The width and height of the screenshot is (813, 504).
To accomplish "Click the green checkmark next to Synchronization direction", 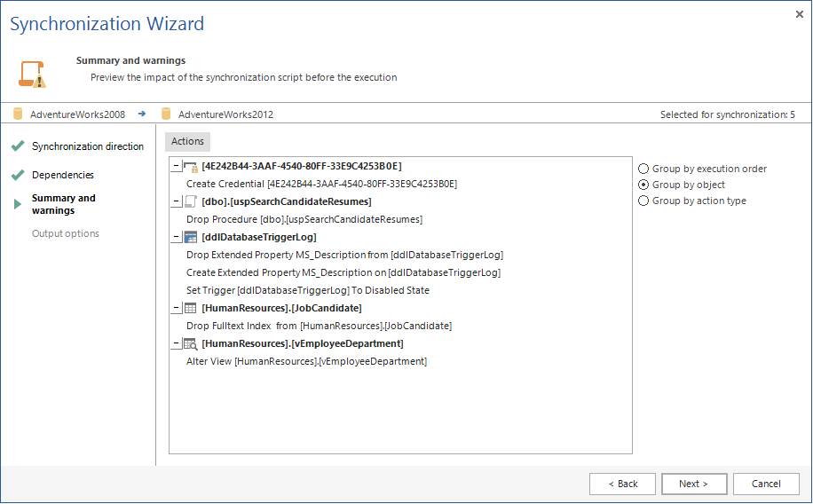I will click(18, 146).
